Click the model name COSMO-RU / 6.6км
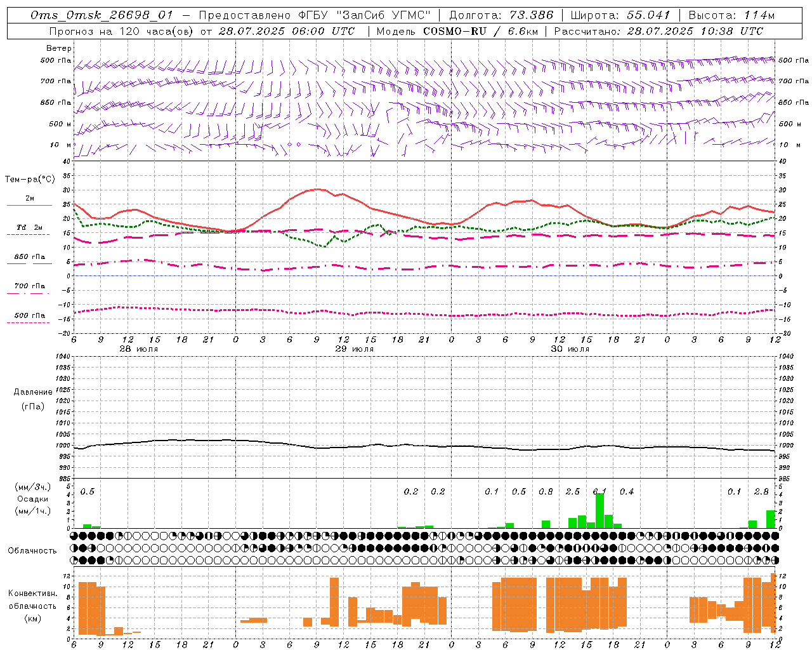The width and height of the screenshot is (812, 650). (x=480, y=31)
